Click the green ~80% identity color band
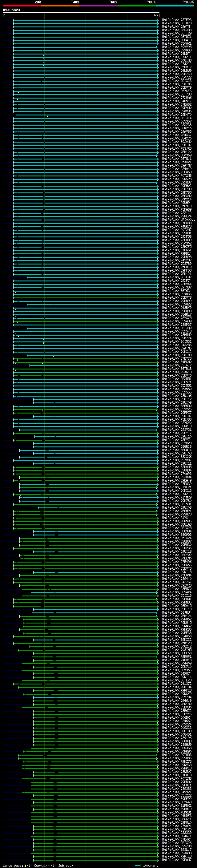197x868 pixels. point(136,6)
